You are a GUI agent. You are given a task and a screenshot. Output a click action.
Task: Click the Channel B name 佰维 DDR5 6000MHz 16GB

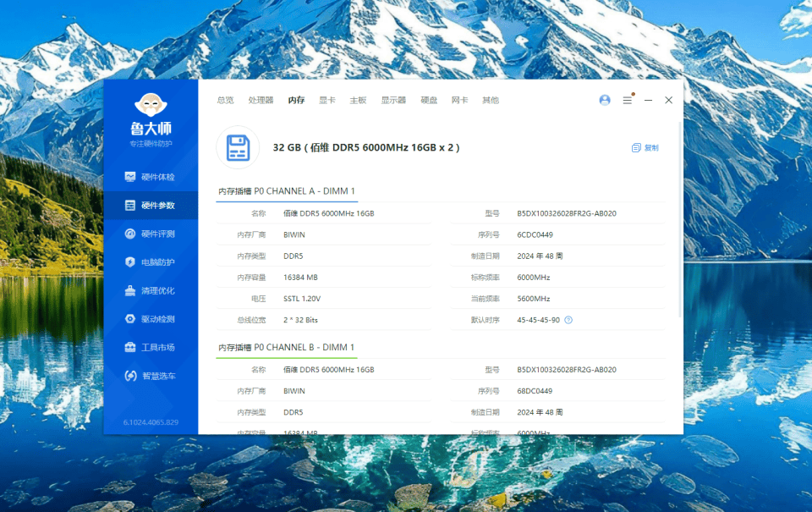click(329, 370)
